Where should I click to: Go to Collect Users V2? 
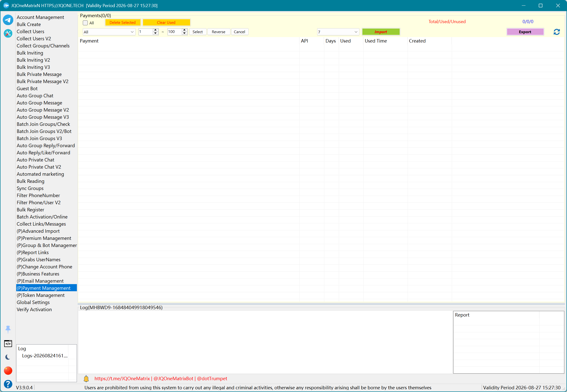(34, 39)
